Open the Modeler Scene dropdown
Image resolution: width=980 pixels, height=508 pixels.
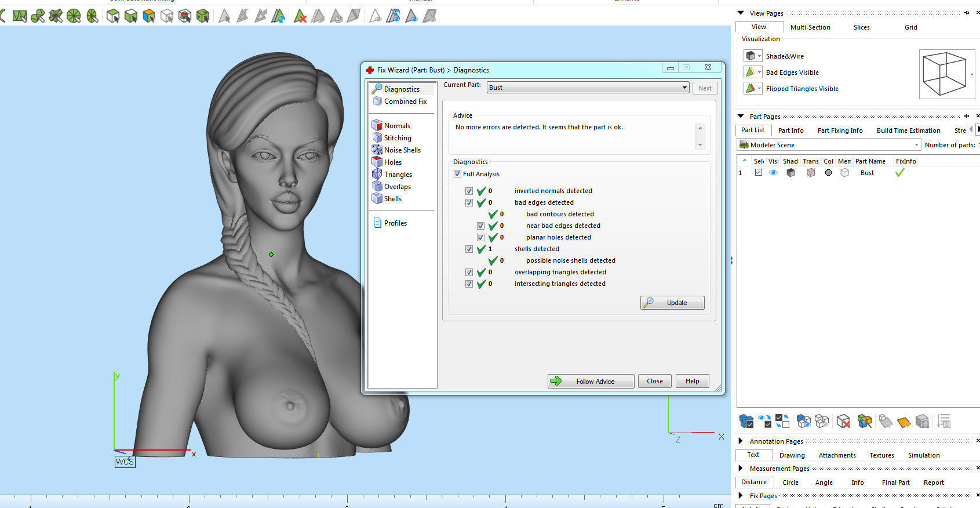[829, 145]
